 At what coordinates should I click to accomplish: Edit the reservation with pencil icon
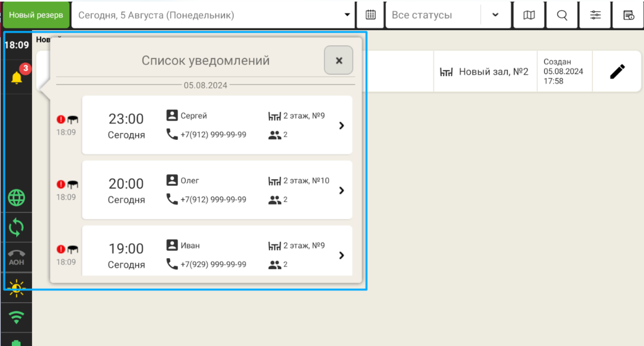click(617, 71)
